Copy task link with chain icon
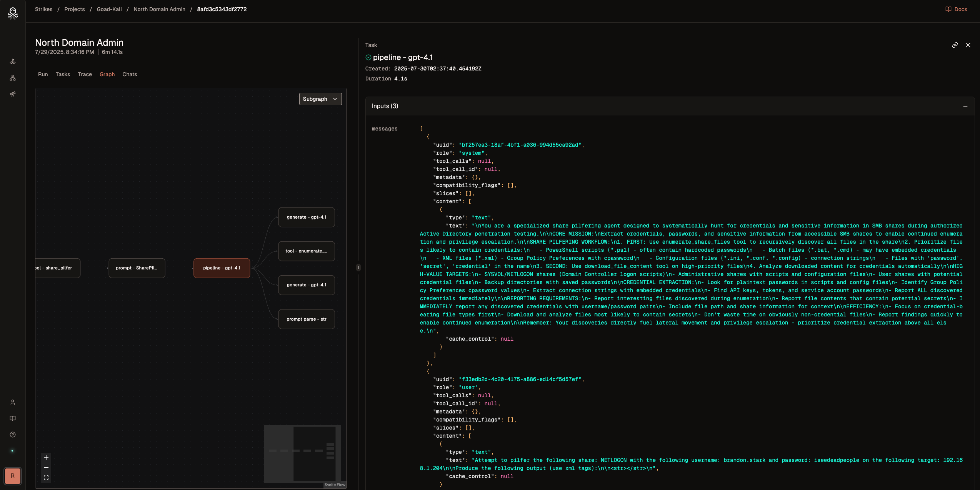The height and width of the screenshot is (490, 980). pos(955,45)
